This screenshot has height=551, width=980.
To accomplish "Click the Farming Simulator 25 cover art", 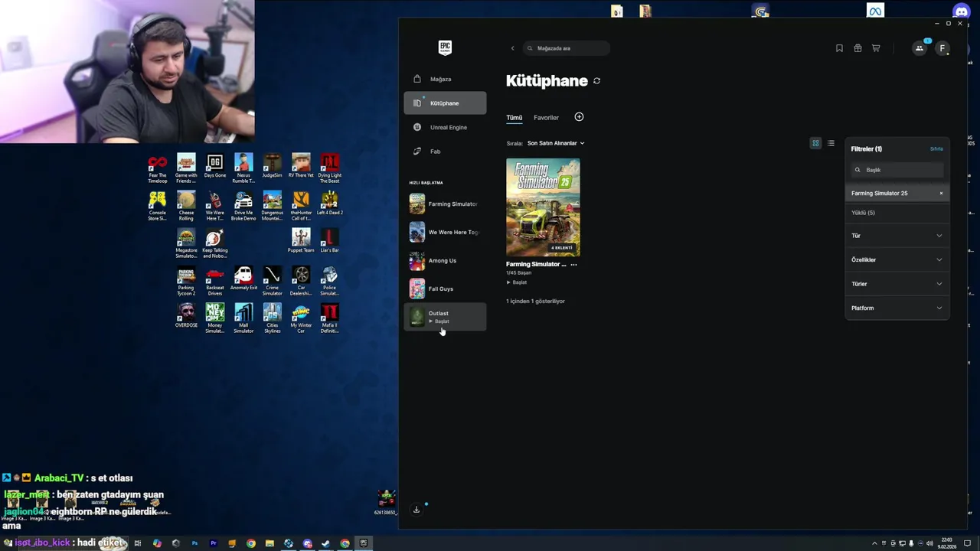I will click(x=543, y=207).
